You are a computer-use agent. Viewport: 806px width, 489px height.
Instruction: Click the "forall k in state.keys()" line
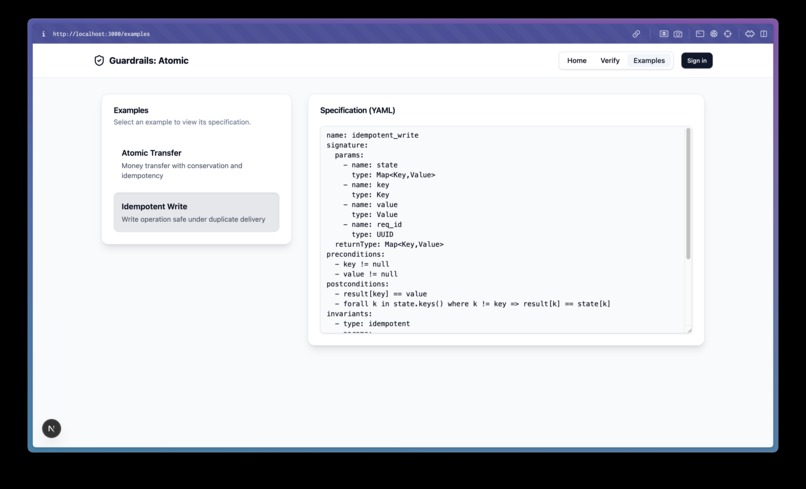click(x=472, y=304)
